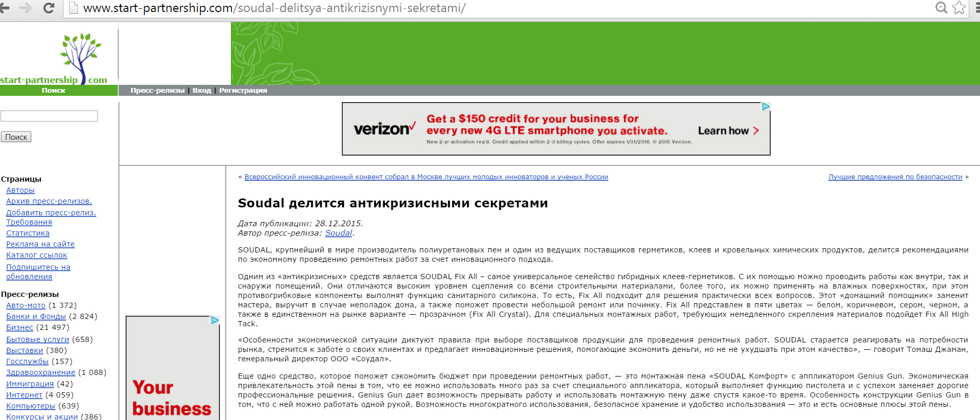Click the Пресс-релизы sidebar heading

tap(30, 294)
